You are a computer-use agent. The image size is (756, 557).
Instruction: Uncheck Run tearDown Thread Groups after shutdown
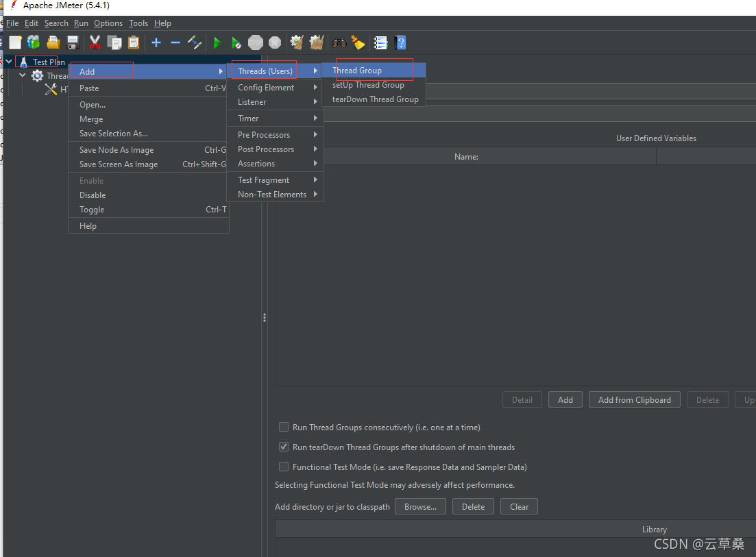click(284, 447)
